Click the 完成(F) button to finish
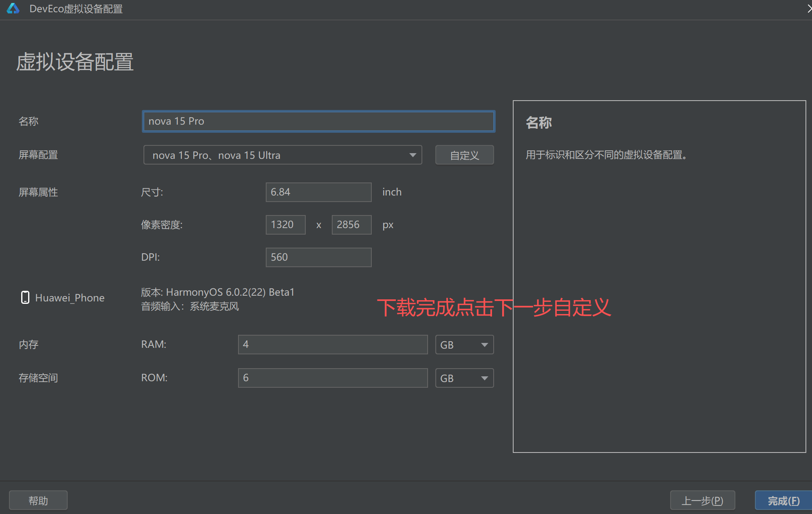 tap(782, 500)
